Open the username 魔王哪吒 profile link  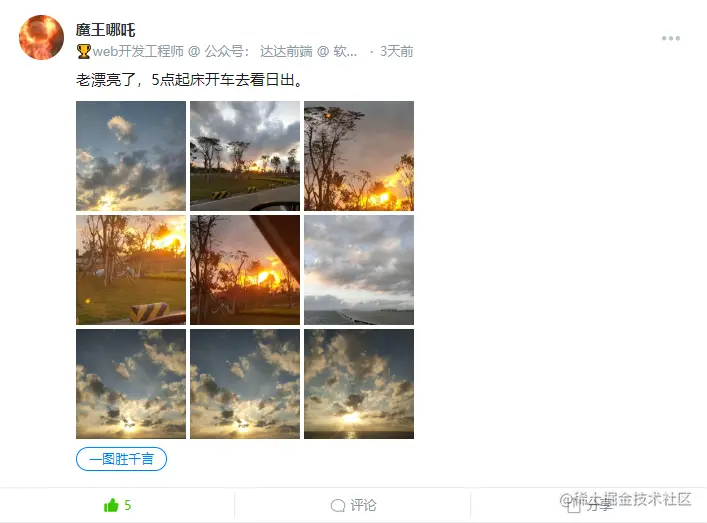tap(106, 30)
